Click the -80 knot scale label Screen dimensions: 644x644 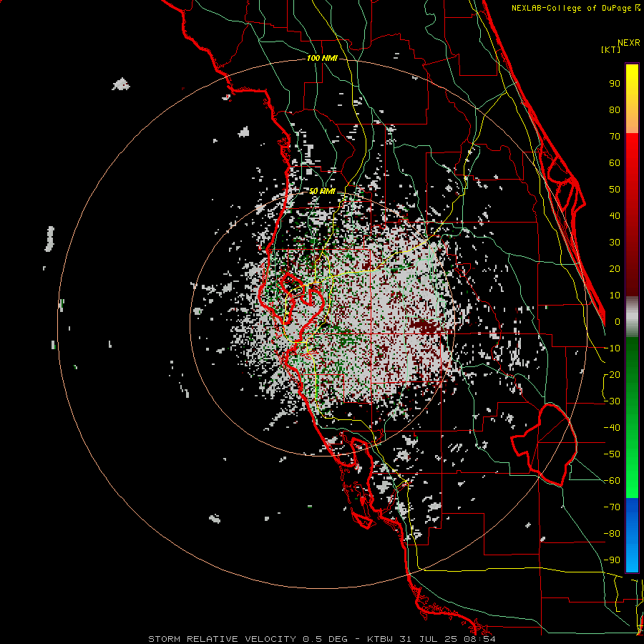(x=612, y=534)
